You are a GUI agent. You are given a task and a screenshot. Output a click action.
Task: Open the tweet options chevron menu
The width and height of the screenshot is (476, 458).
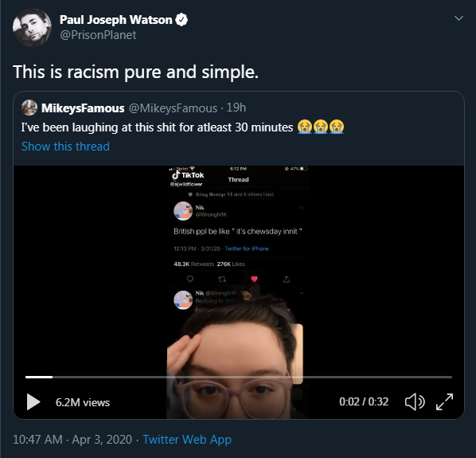point(458,18)
